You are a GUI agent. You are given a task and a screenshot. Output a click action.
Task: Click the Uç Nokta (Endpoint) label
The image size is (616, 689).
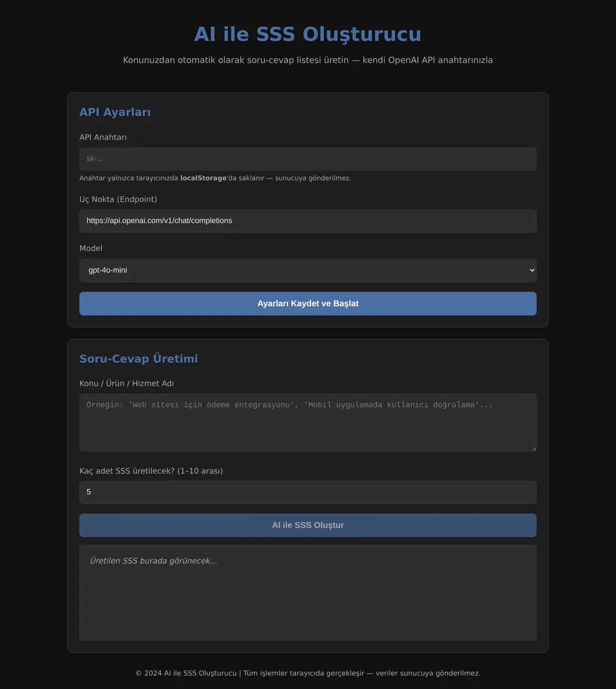tap(118, 200)
